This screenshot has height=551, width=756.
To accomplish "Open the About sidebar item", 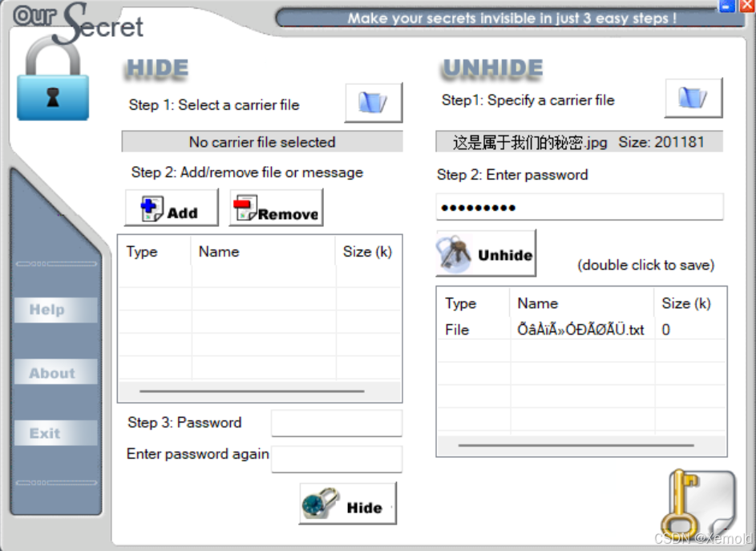I will (56, 372).
